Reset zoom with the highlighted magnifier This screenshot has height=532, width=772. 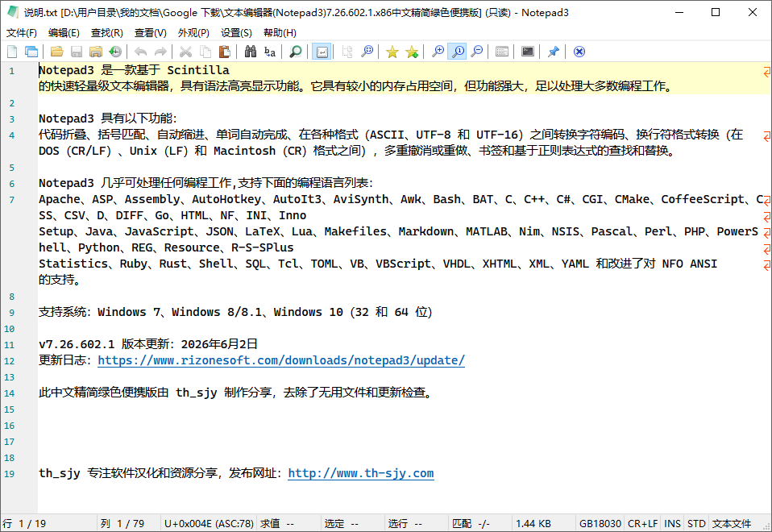point(458,52)
